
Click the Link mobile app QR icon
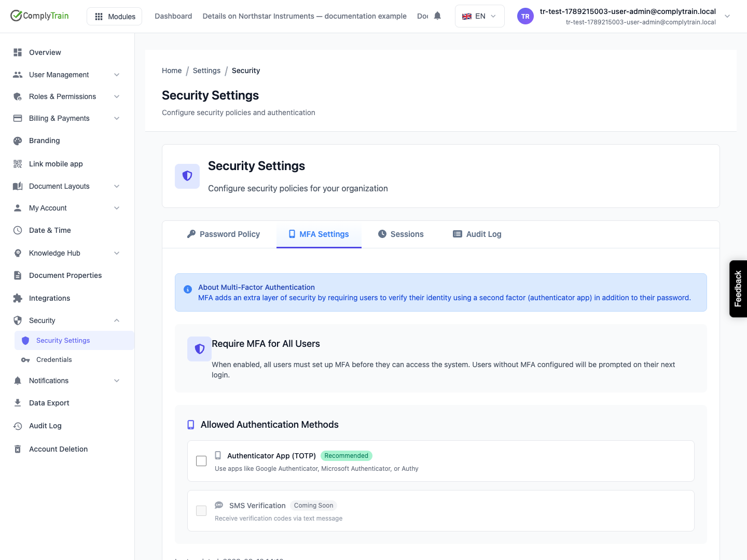[x=18, y=164]
